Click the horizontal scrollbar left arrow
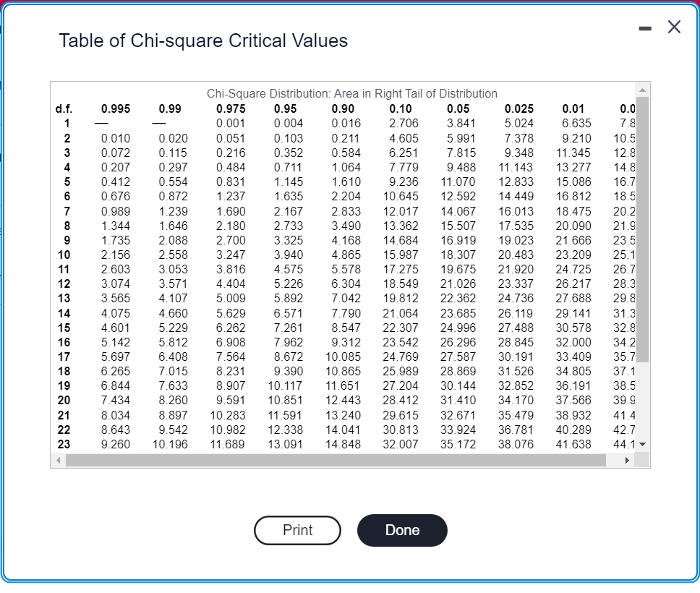Screen dimensions: 700x593 59,461
